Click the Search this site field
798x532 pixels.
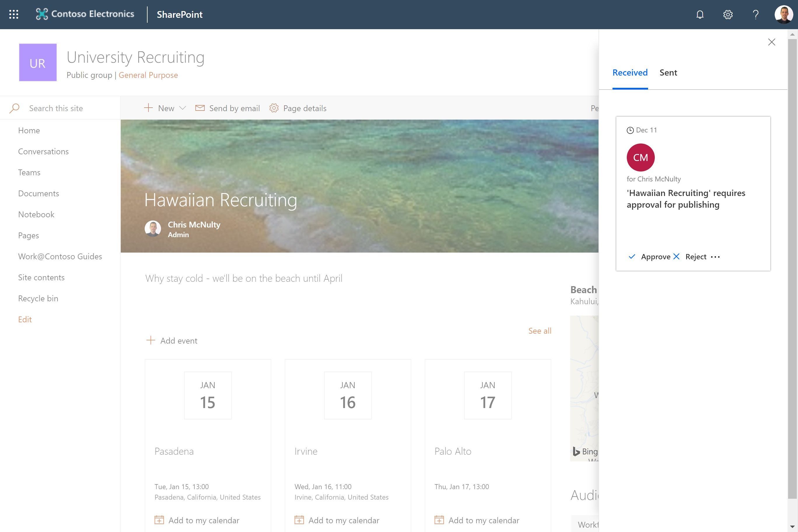(x=56, y=108)
